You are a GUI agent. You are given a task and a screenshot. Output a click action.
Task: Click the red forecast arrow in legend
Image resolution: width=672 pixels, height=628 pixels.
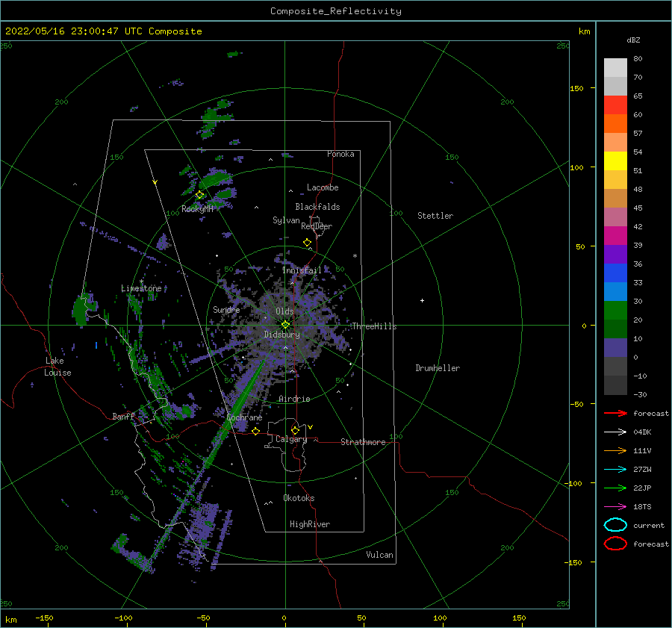click(615, 413)
